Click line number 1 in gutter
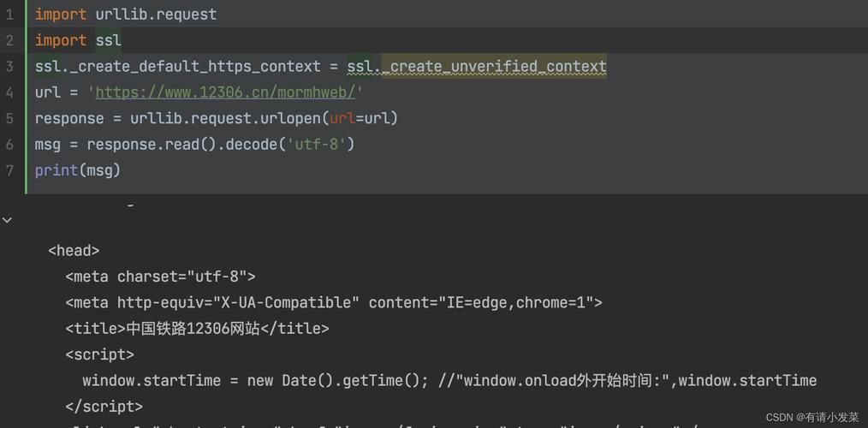 (9, 15)
